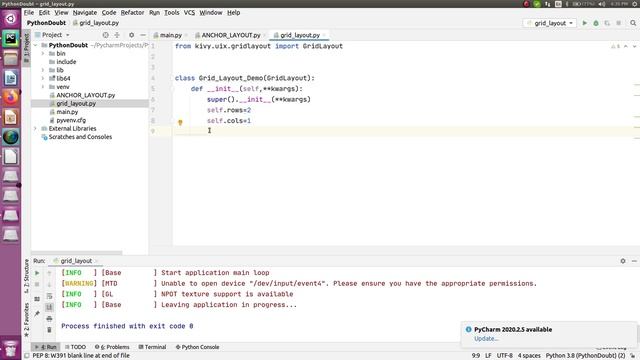Switch to the ANCHOR_LAYOUT.py editor tab

(230, 36)
